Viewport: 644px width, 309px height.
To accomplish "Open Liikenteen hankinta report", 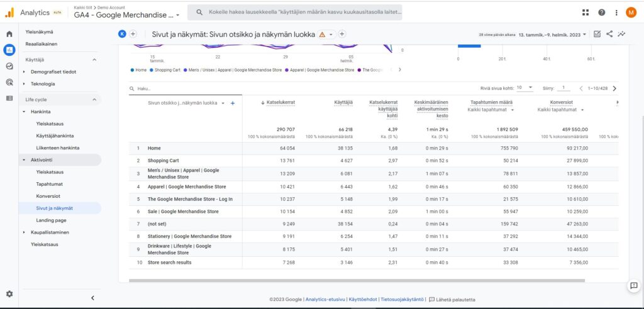I will click(58, 148).
